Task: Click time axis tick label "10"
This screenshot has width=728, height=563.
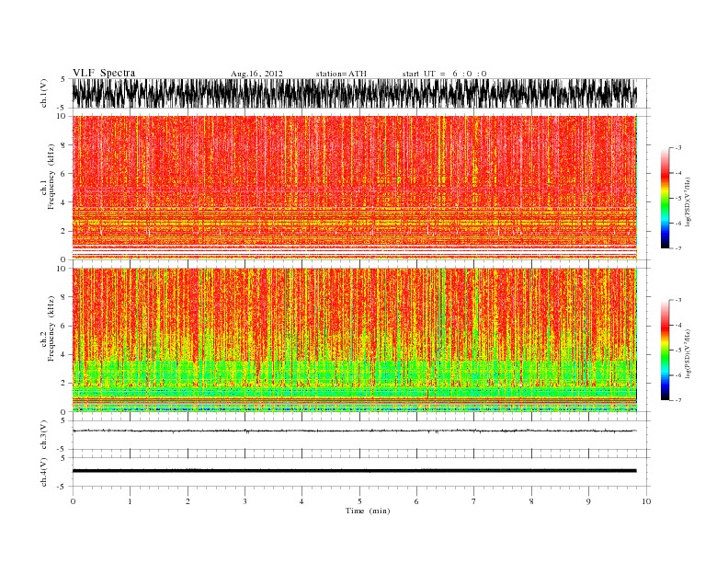Action: click(x=646, y=501)
